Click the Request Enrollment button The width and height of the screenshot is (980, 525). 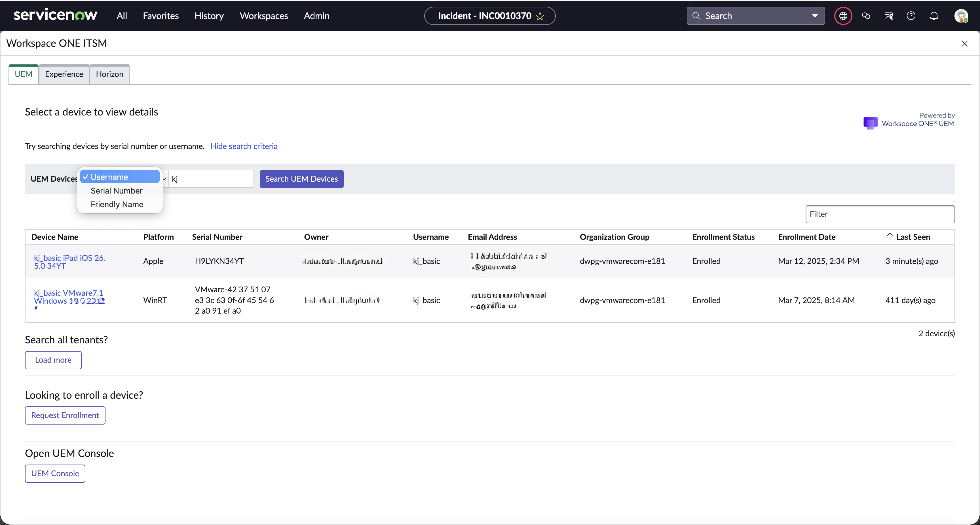tap(65, 415)
